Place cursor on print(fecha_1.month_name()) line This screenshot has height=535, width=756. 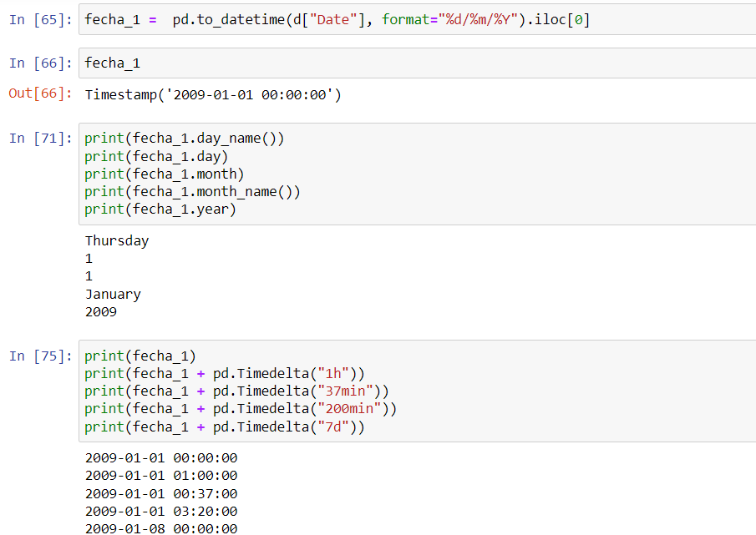pyautogui.click(x=192, y=192)
